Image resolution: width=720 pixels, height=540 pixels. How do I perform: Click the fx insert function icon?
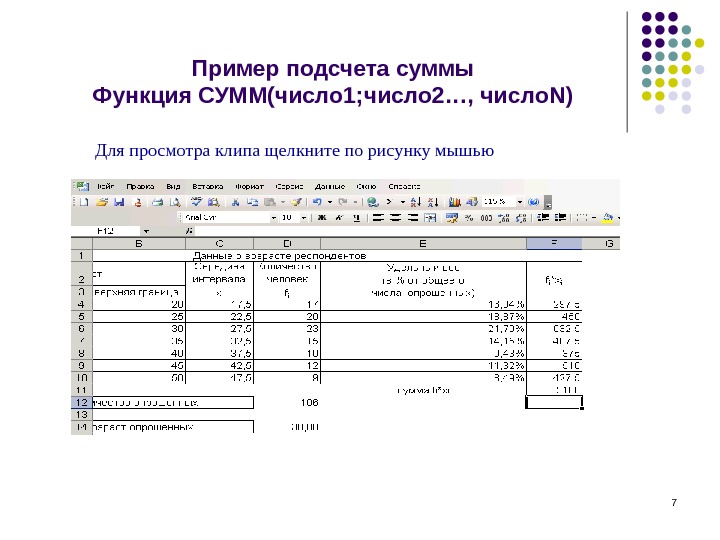[189, 231]
